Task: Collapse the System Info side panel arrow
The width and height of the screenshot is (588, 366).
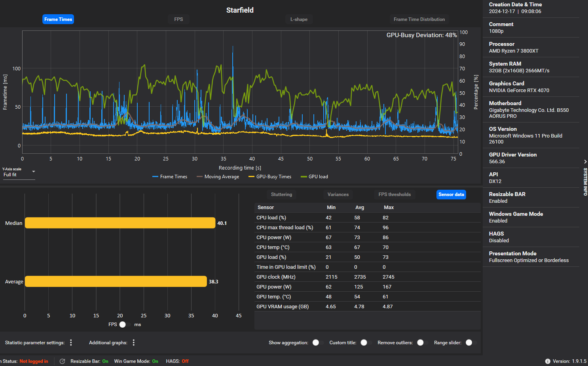Action: [585, 162]
